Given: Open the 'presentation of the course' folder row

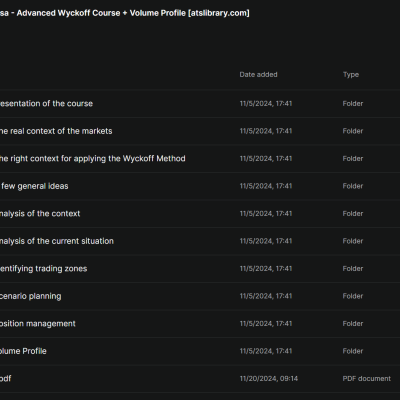Looking at the screenshot, I should click(200, 103).
